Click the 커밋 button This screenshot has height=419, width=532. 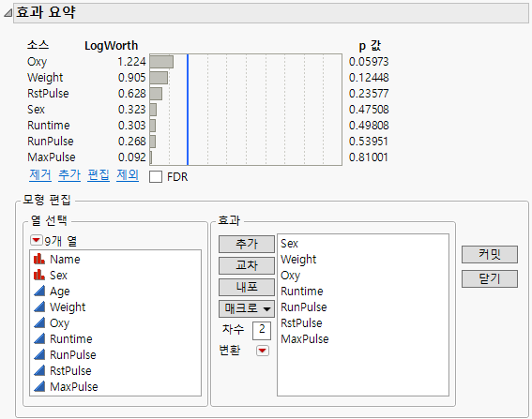[490, 254]
